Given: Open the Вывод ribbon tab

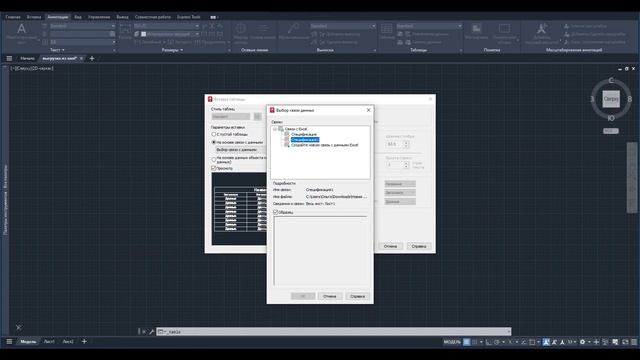Looking at the screenshot, I should click(122, 17).
